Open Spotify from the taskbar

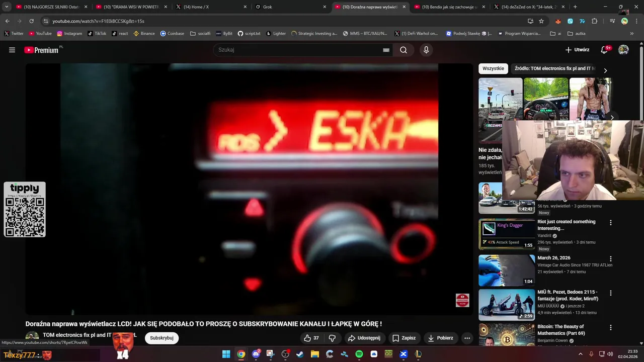(x=359, y=354)
